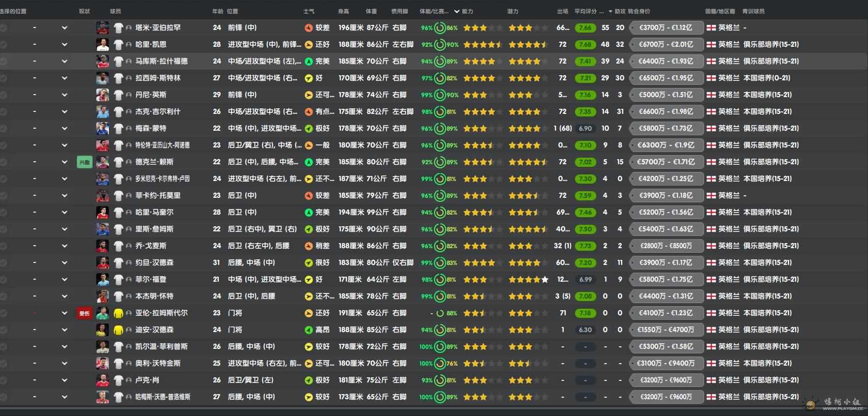Image resolution: width=868 pixels, height=416 pixels.
Task: Open the chevron dropdown next to 能力 header
Action: [x=456, y=11]
